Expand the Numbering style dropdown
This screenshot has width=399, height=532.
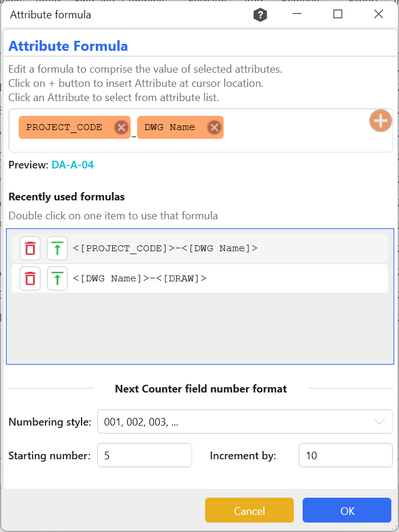tap(236, 422)
